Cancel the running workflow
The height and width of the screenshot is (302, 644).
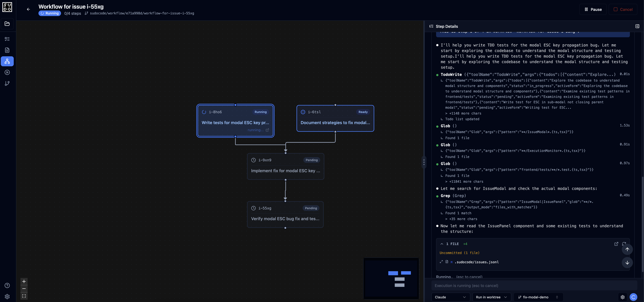(x=623, y=9)
